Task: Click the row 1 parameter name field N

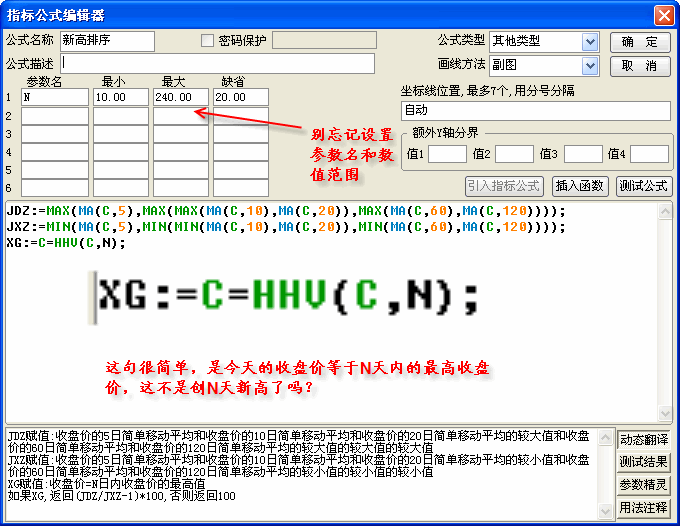Action: [55, 97]
